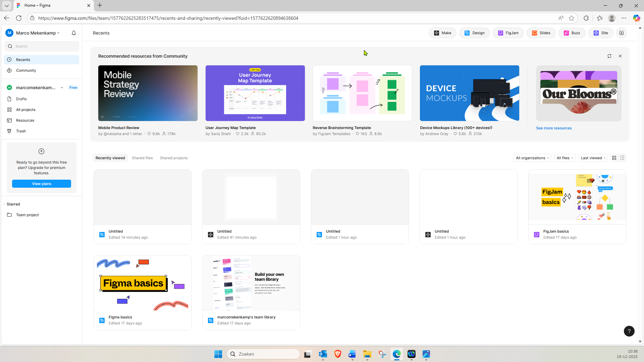Go to Recents in the sidebar
The image size is (644, 362).
coord(42,60)
